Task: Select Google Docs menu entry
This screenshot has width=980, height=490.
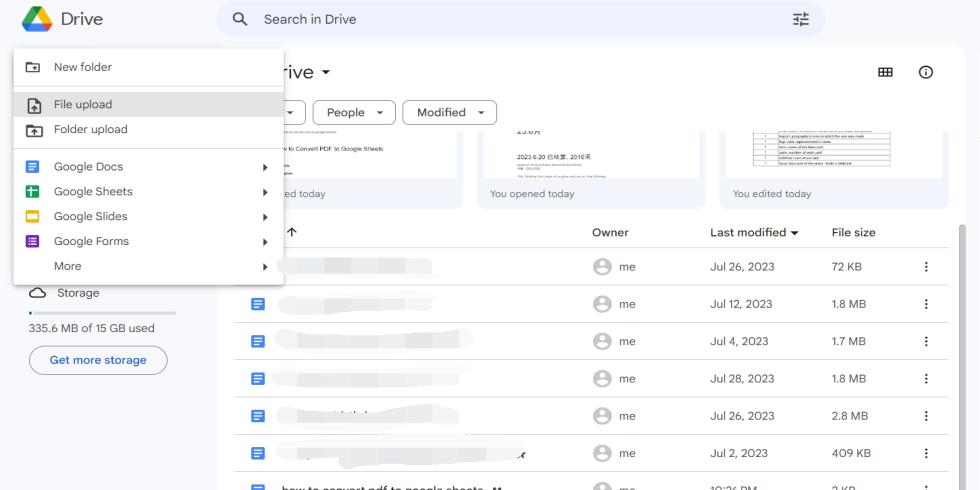Action: (x=148, y=167)
